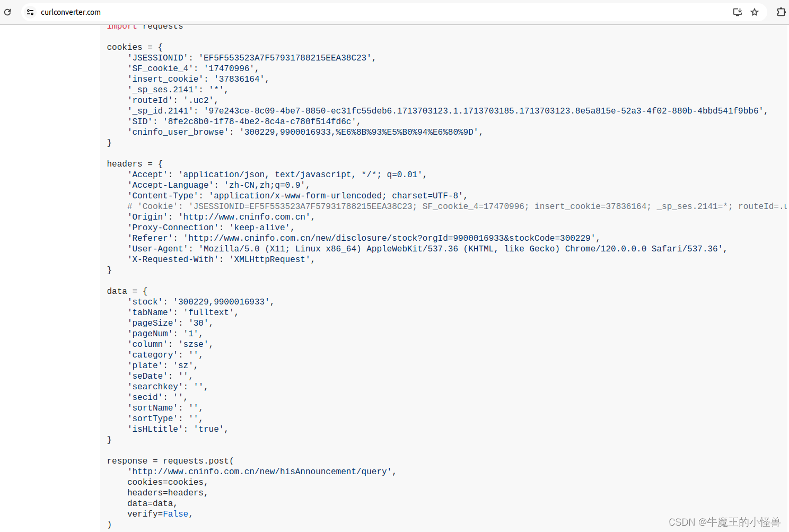This screenshot has width=789, height=532.
Task: Install app icon in address bar
Action: (x=737, y=12)
